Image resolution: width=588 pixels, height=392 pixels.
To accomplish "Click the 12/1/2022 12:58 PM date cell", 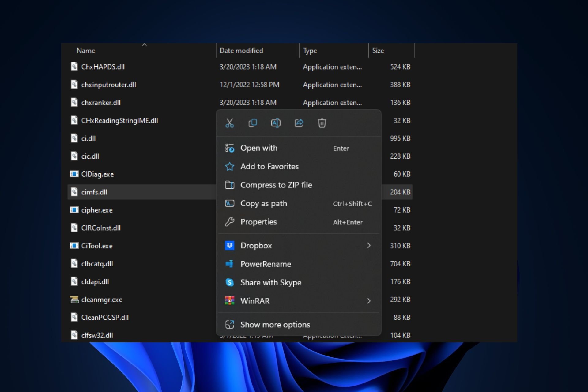I will [249, 85].
